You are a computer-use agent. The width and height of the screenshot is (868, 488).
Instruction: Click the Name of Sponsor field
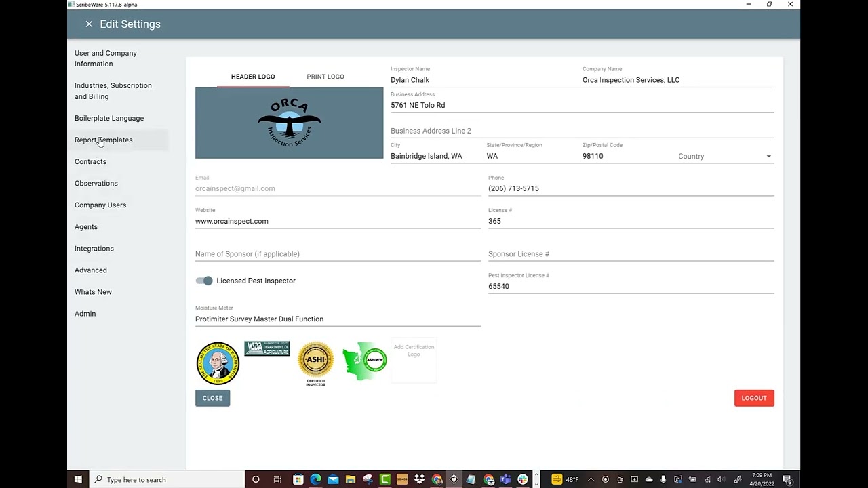[338, 254]
